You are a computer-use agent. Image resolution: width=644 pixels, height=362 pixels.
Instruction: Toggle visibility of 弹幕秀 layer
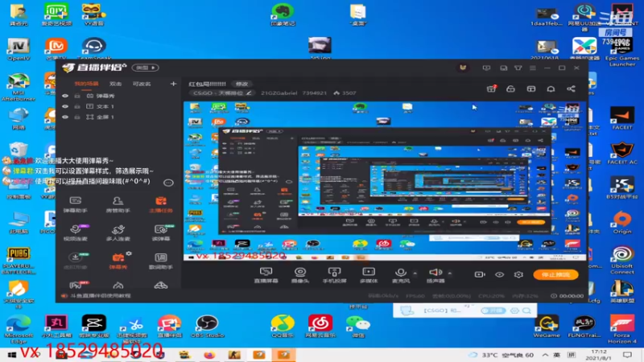pyautogui.click(x=65, y=96)
